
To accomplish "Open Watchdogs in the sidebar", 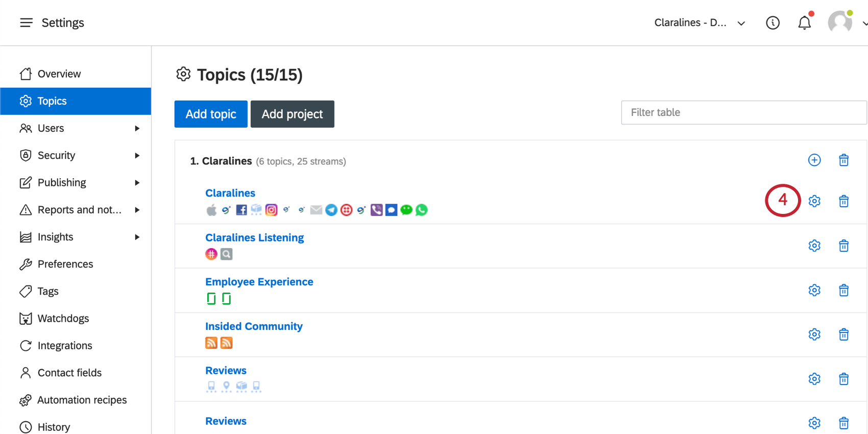I will pos(76,319).
